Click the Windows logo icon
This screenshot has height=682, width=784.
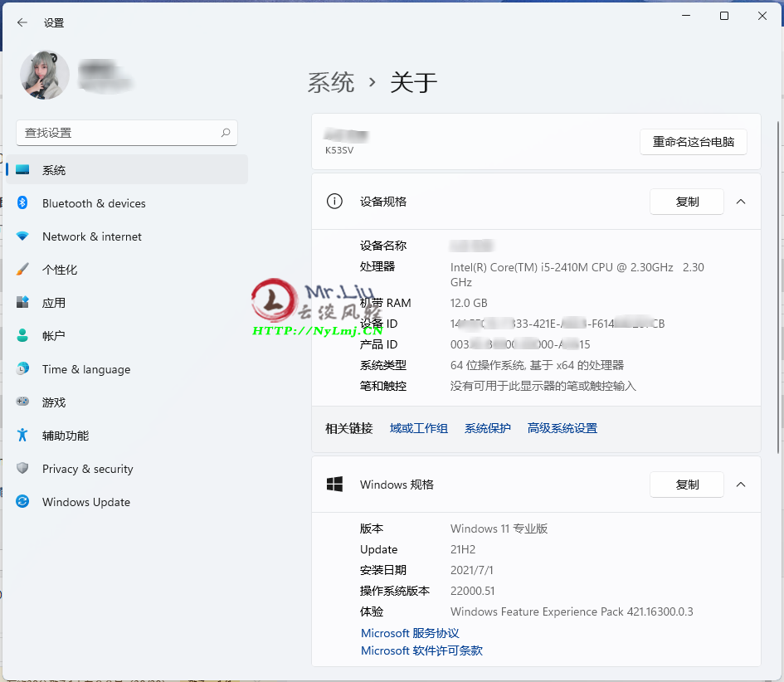click(334, 484)
